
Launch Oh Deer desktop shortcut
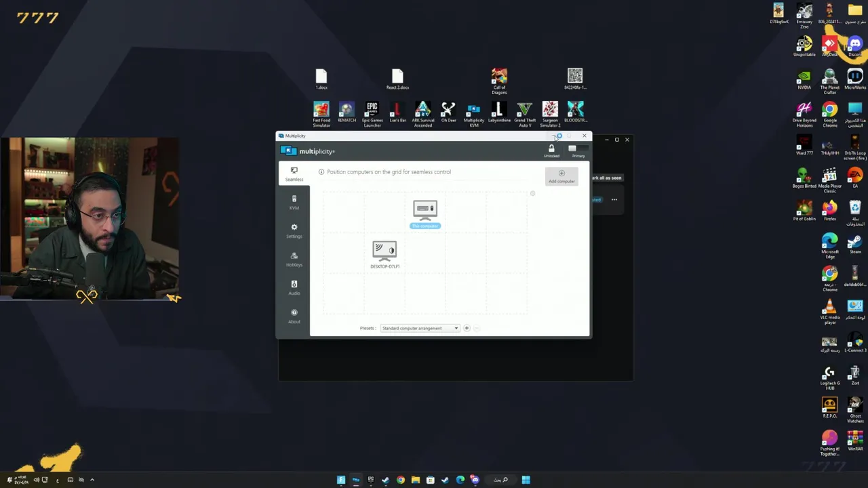point(448,112)
